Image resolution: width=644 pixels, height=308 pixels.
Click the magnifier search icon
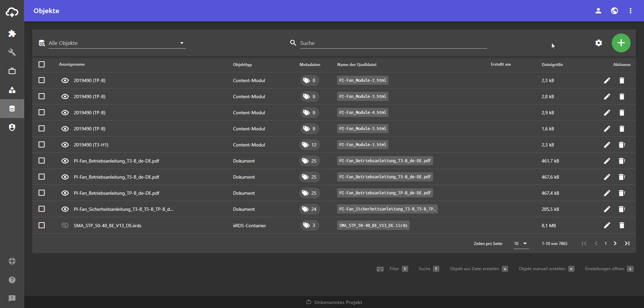coord(293,43)
